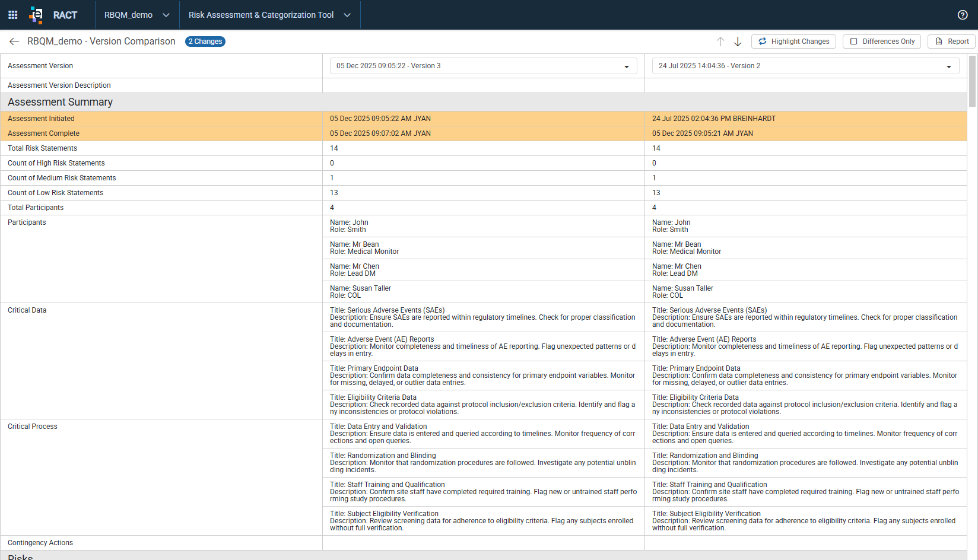The width and height of the screenshot is (978, 560).
Task: Click 'Adverse Event (AE) Reports' in Version 2 column
Action: (x=806, y=346)
